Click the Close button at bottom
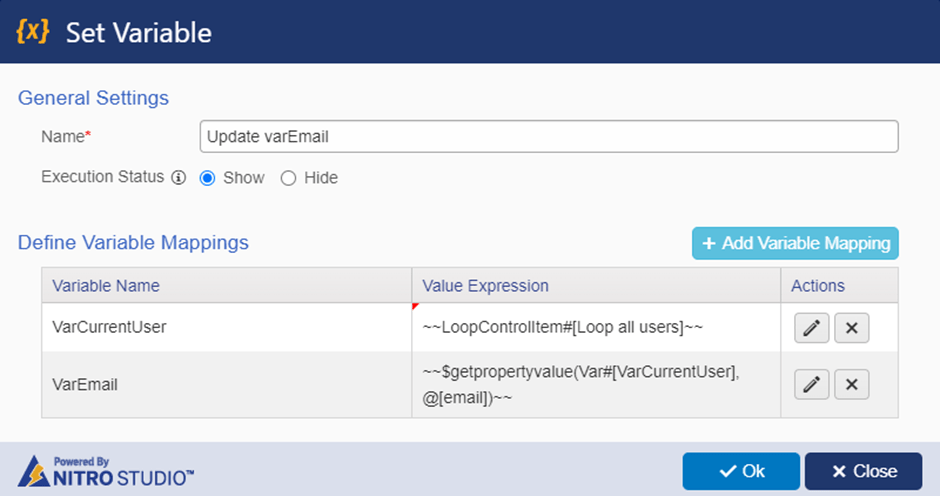Viewport: 940px width, 496px height. [863, 471]
